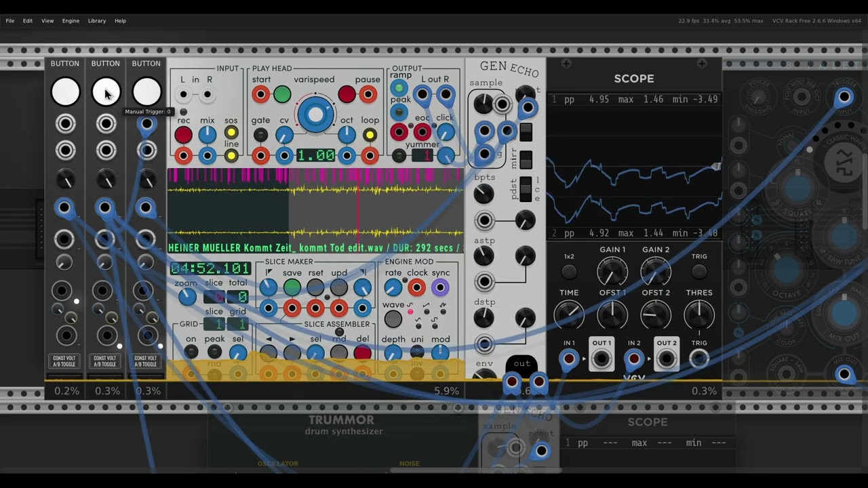Click the Scope THRES knob

point(699,314)
